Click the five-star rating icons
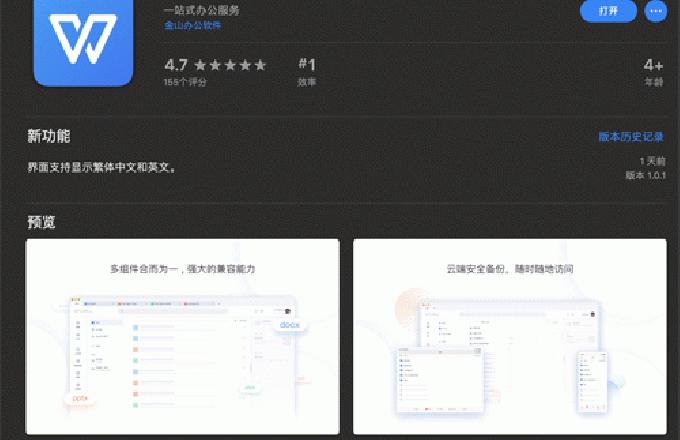The image size is (680, 440). click(230, 65)
